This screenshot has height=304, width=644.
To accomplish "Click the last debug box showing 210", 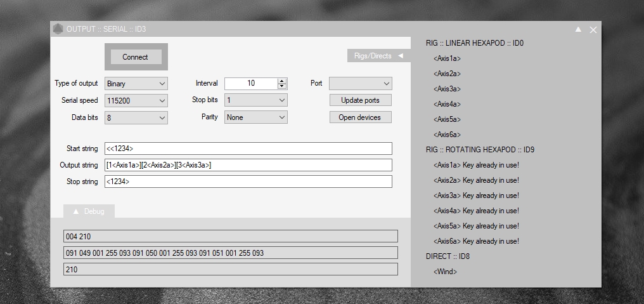I will pyautogui.click(x=231, y=270).
